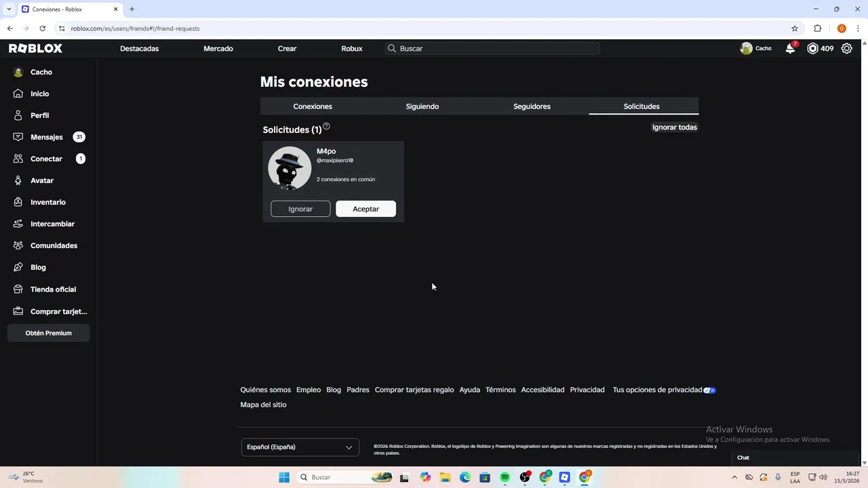Viewport: 868px width, 488px height.
Task: Open the Chrome profile avatar
Action: 842,28
